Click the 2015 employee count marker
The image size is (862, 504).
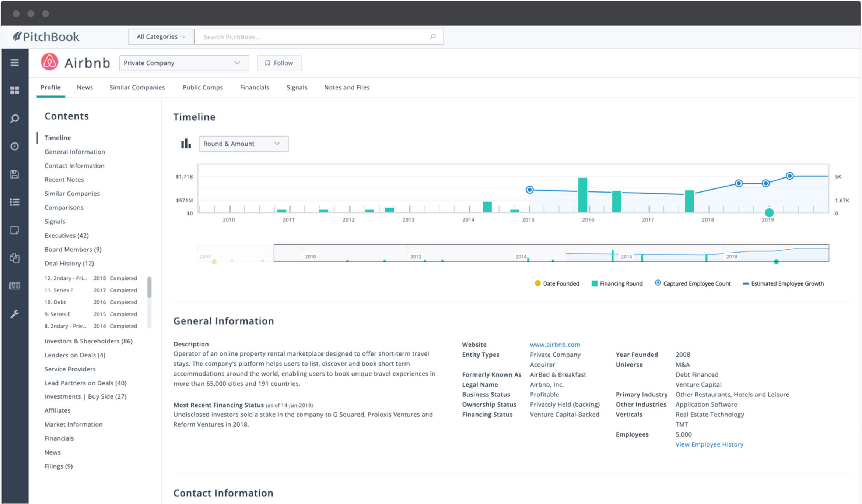(529, 190)
